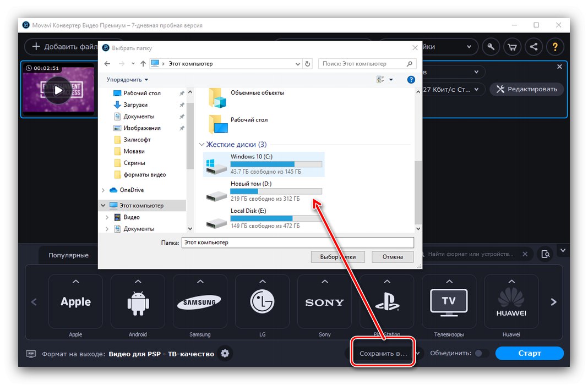Open the Упорядочить menu

(127, 79)
